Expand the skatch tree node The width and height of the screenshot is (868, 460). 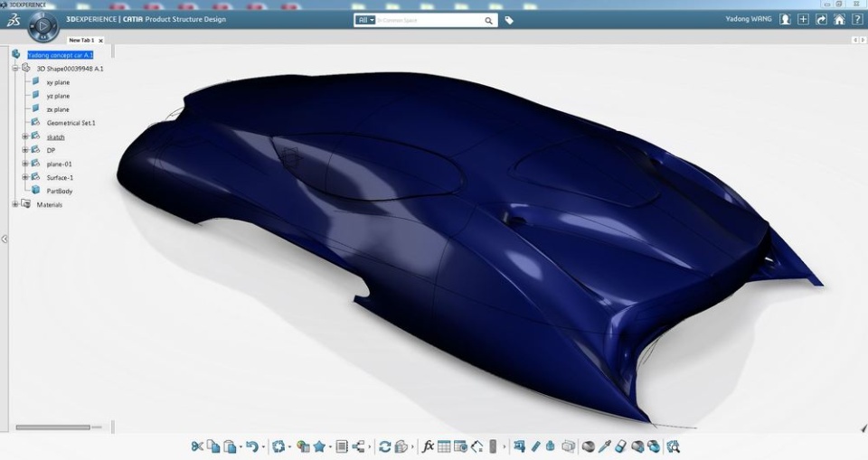(x=25, y=136)
